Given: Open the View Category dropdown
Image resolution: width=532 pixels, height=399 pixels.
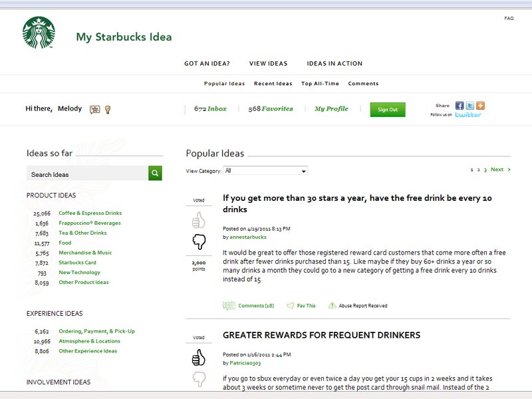Looking at the screenshot, I should [265, 171].
